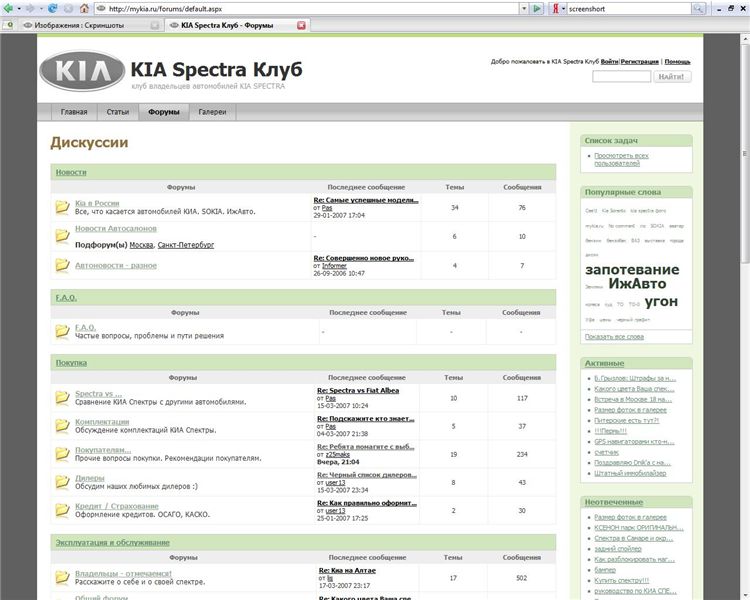Click folder icon of Кредит / Страхование forum

pyautogui.click(x=62, y=510)
